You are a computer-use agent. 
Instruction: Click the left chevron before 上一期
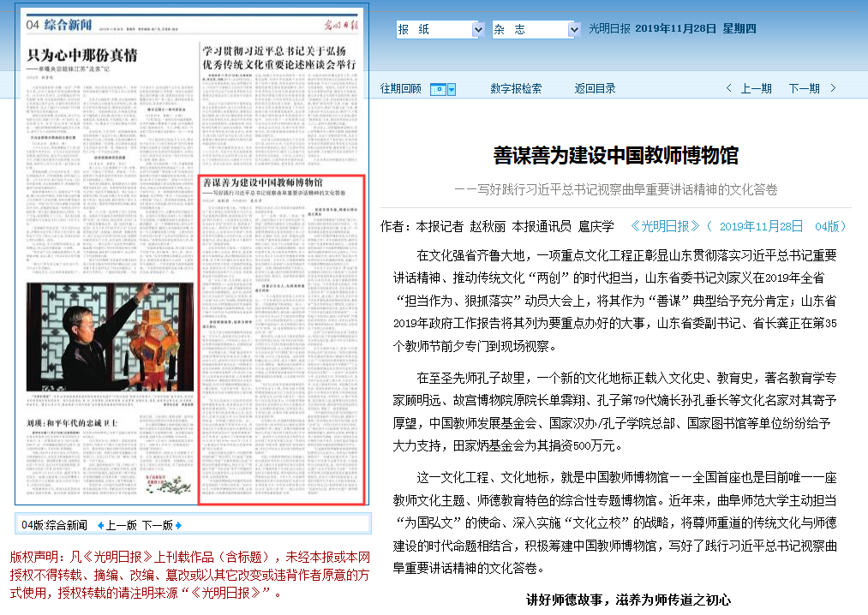tap(729, 88)
